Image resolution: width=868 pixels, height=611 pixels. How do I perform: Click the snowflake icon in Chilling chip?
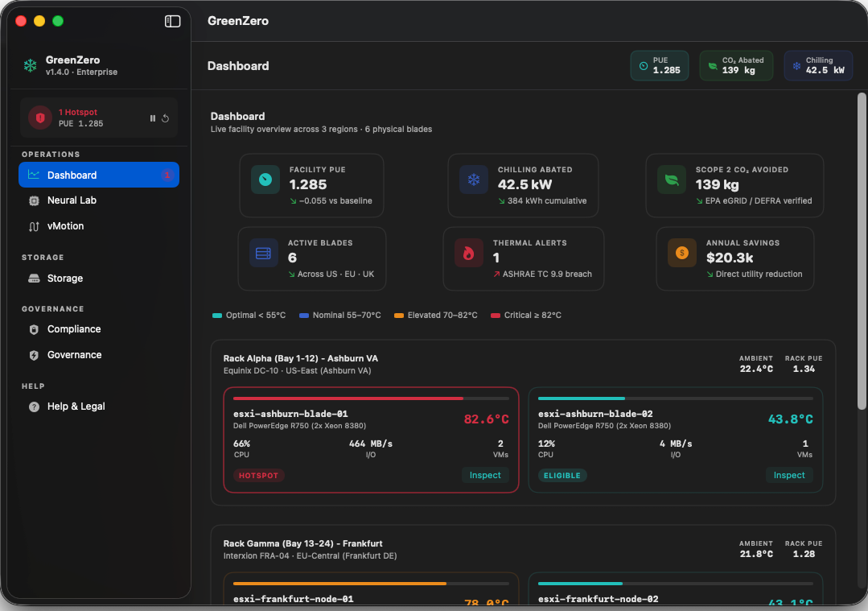click(796, 66)
